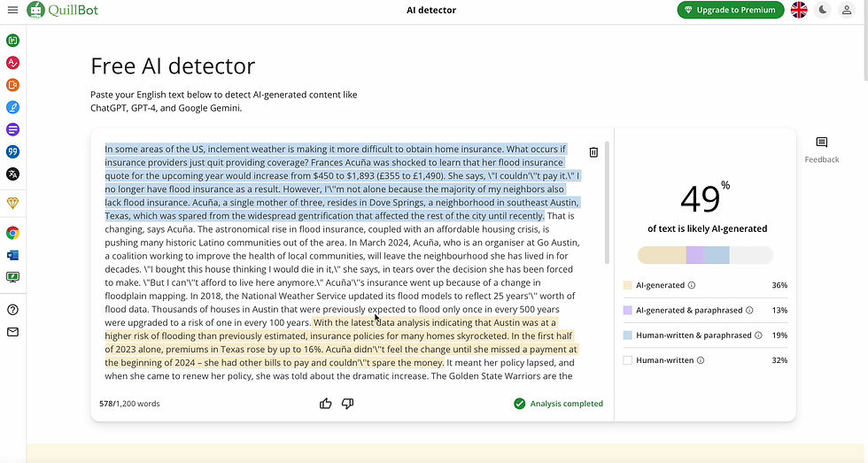
Task: Click the page scrollbar at right edge
Action: [x=864, y=42]
